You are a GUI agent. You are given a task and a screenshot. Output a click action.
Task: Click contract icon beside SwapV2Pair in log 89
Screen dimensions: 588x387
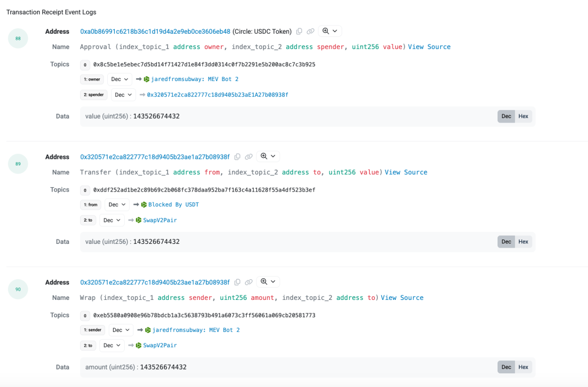139,220
